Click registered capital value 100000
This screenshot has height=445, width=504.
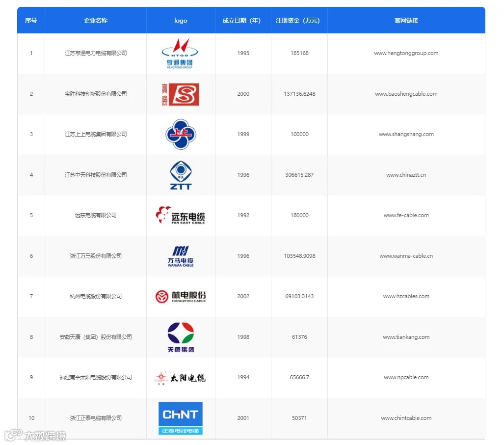pos(299,134)
